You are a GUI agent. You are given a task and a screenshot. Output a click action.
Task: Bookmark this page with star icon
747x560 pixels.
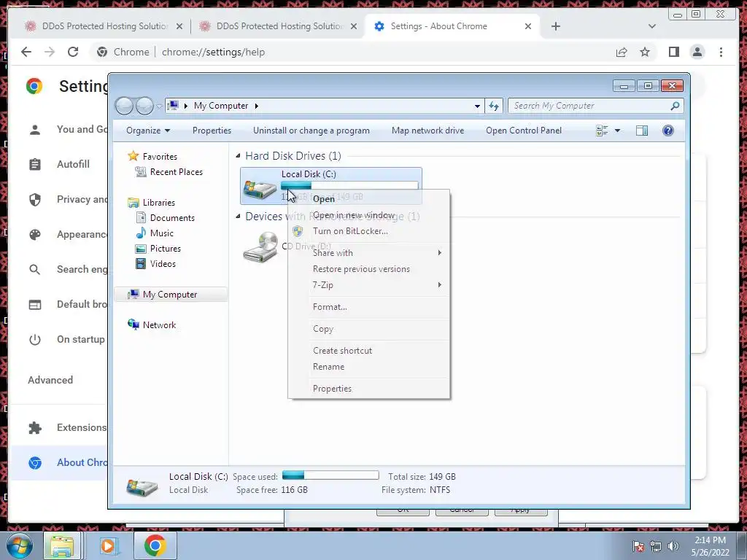(x=645, y=52)
